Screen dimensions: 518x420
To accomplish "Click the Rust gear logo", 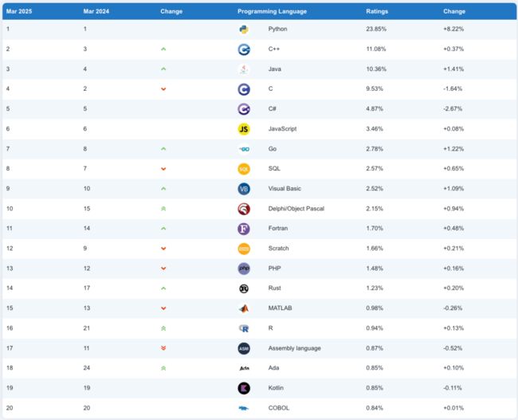I will pyautogui.click(x=244, y=289).
